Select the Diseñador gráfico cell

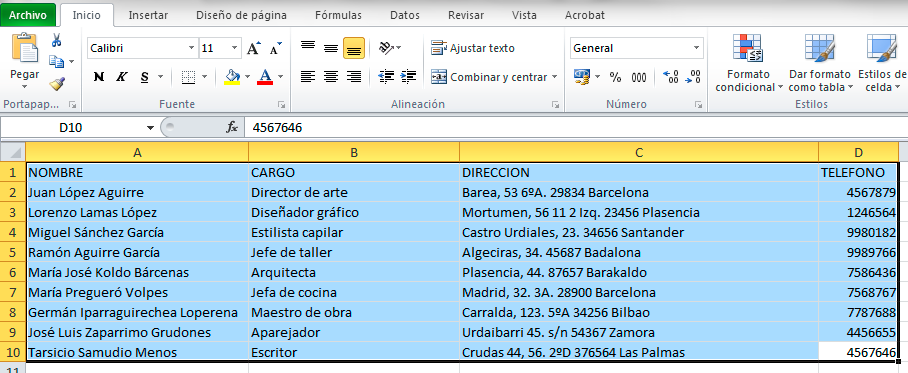[x=354, y=213]
